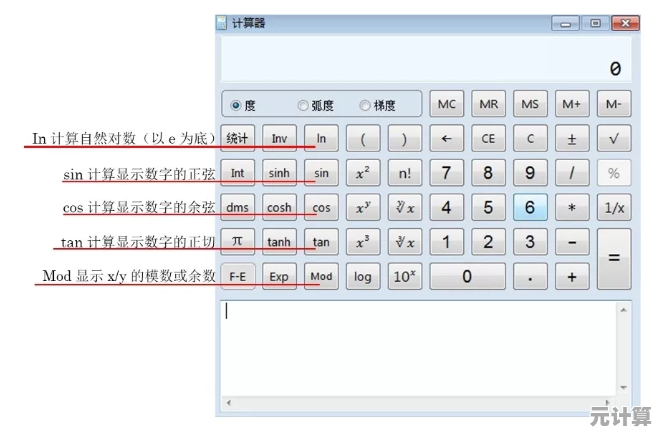Click the up arrow of history scrollbar
Viewport: 658px width, 435px height.
(x=624, y=310)
